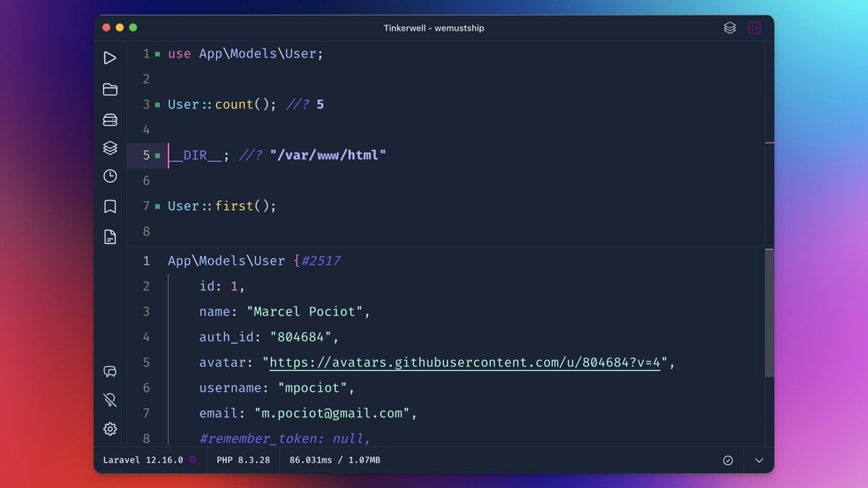The width and height of the screenshot is (868, 488).
Task: Open the snippets panel in the sidebar
Action: [110, 147]
